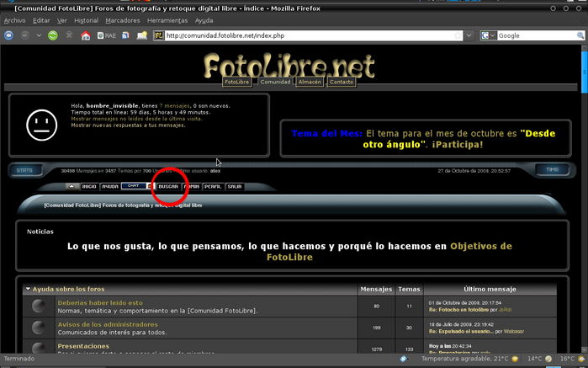The image size is (588, 368).
Task: Open the CHAT forum nav button
Action: 136,186
